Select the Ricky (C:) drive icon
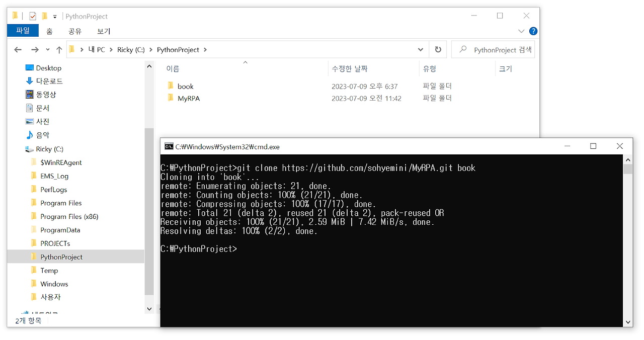The height and width of the screenshot is (340, 644). pos(29,149)
